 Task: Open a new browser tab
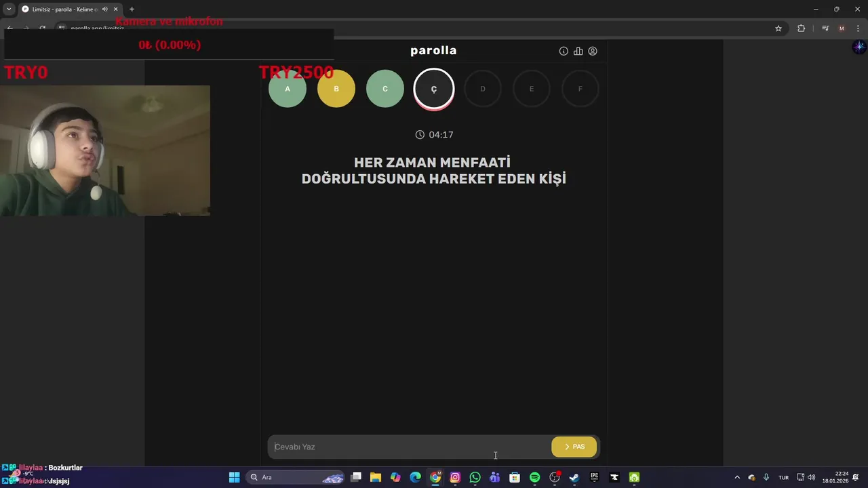[132, 9]
